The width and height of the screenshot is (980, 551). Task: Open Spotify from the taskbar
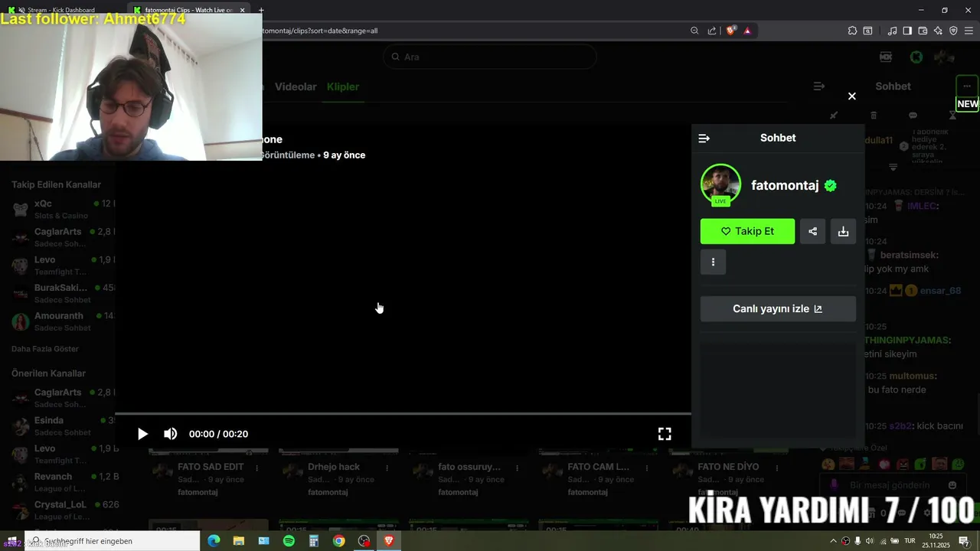click(289, 541)
